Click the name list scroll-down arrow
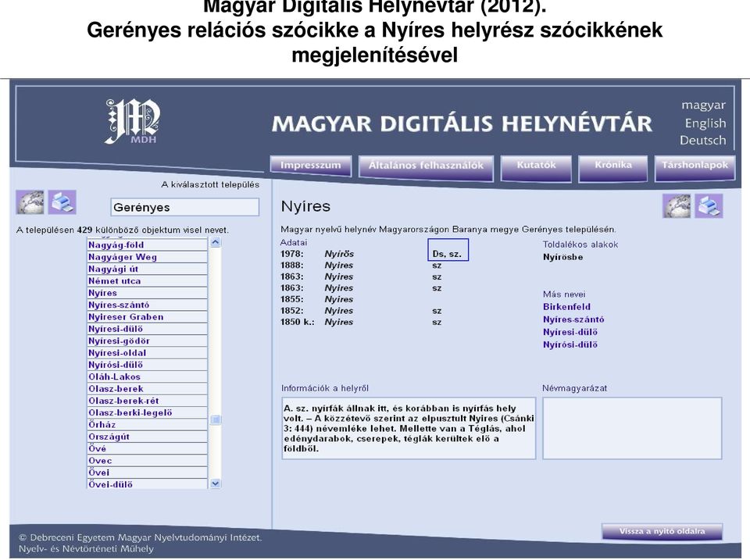The width and height of the screenshot is (750, 560). coord(216,483)
